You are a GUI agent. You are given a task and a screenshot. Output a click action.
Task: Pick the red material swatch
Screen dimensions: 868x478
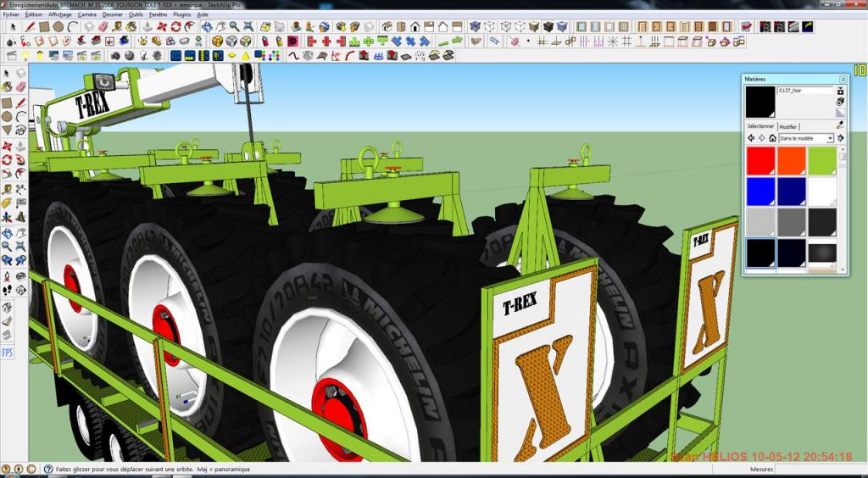(x=760, y=161)
